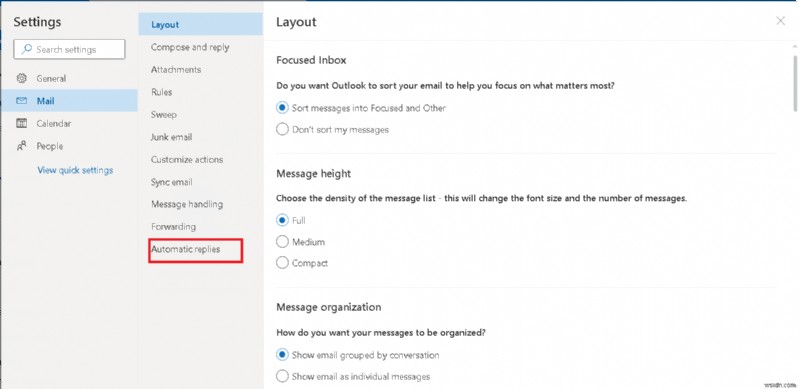Click the Mail envelope icon
Screen dimensions: 800x389
(21, 101)
